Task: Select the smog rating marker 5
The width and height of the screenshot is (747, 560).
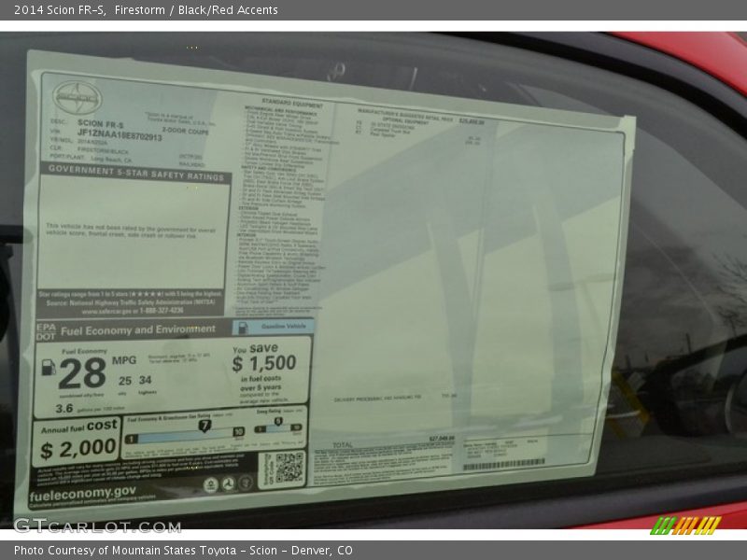Action: [x=278, y=422]
